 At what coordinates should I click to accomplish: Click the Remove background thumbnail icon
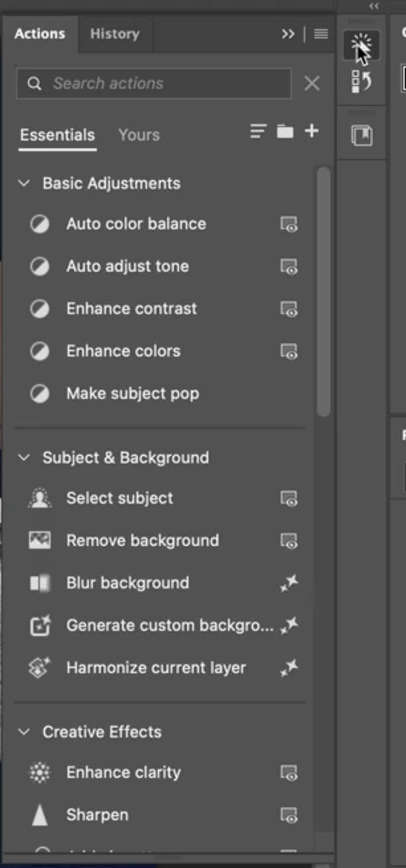tap(40, 540)
